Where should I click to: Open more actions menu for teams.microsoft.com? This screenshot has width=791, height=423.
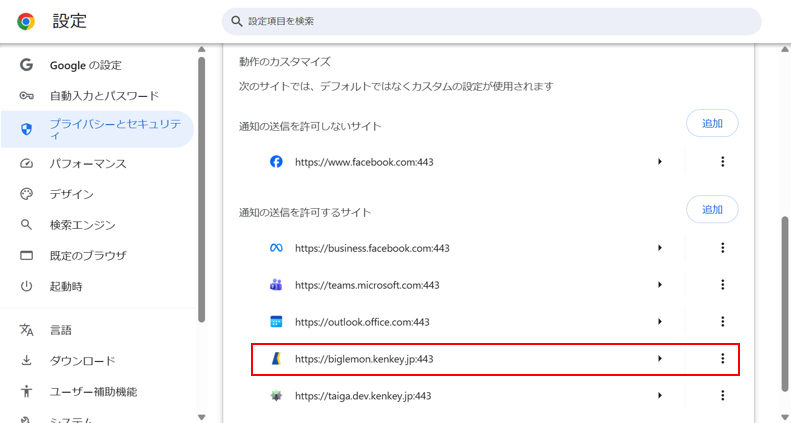[722, 284]
